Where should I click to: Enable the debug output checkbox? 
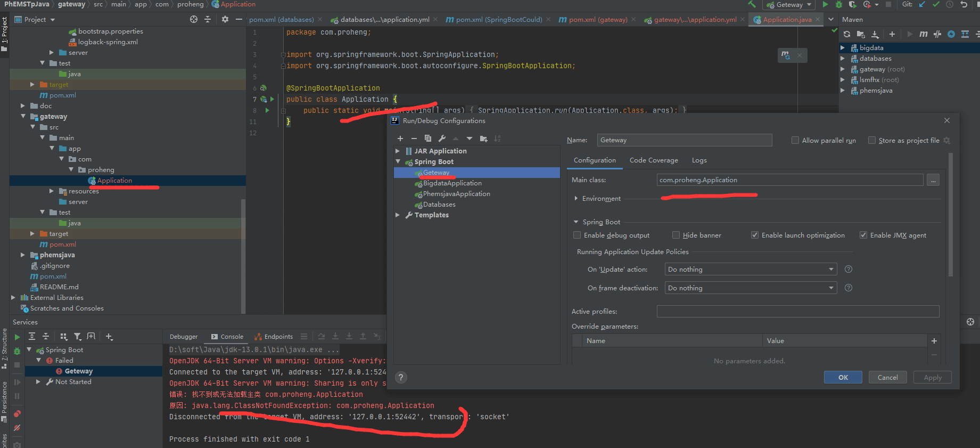(x=577, y=235)
